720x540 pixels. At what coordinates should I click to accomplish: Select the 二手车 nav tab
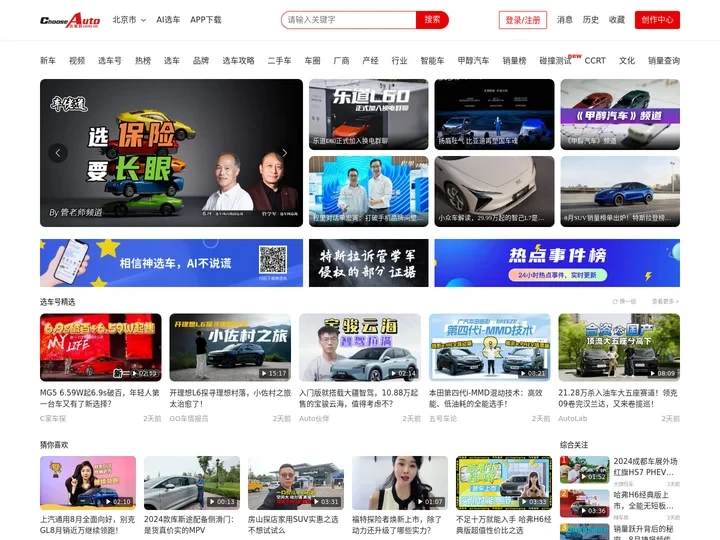[279, 61]
